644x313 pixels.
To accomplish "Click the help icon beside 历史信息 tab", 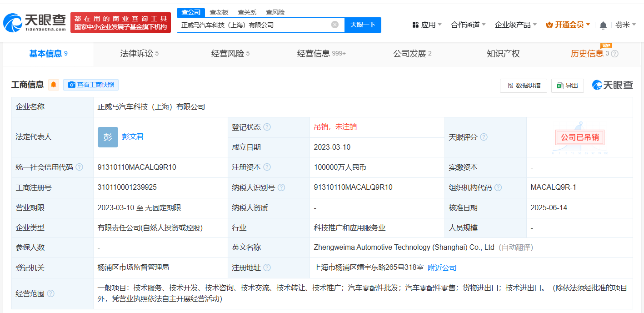I will (614, 54).
